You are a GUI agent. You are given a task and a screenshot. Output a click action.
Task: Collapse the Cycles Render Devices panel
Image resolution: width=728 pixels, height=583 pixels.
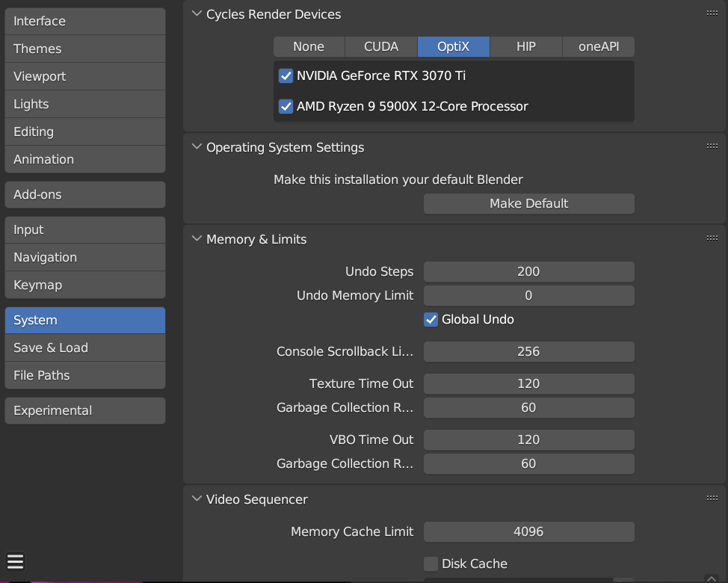coord(197,14)
